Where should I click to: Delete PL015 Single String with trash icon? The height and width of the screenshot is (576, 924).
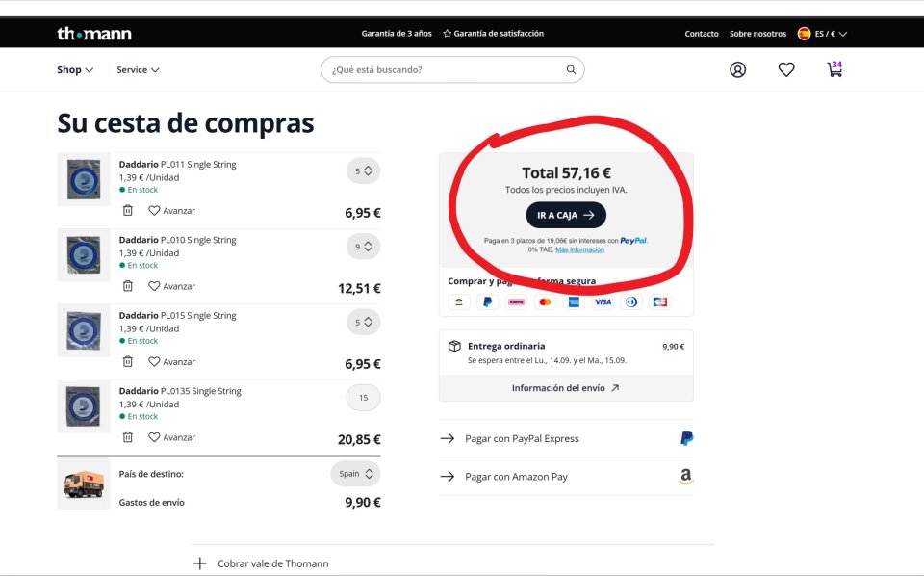[x=128, y=361]
